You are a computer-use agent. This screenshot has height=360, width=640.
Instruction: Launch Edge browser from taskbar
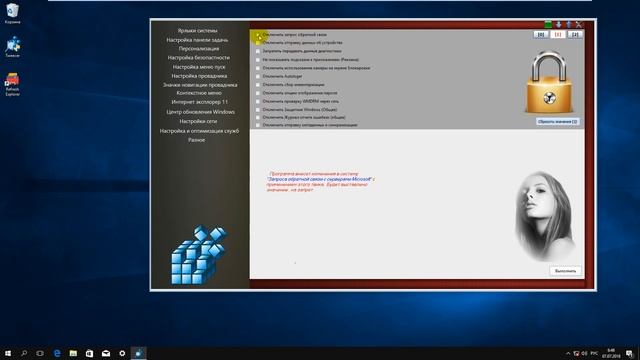pos(57,353)
